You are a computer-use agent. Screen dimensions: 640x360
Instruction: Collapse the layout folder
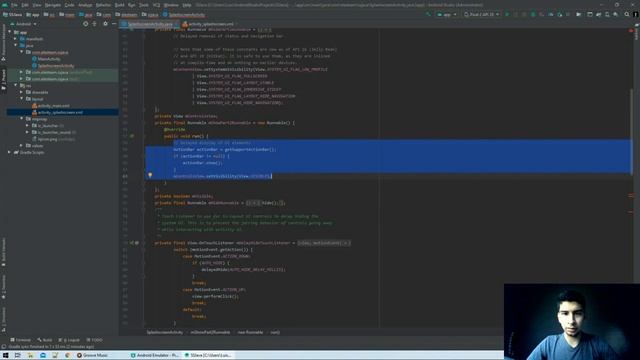click(22, 99)
